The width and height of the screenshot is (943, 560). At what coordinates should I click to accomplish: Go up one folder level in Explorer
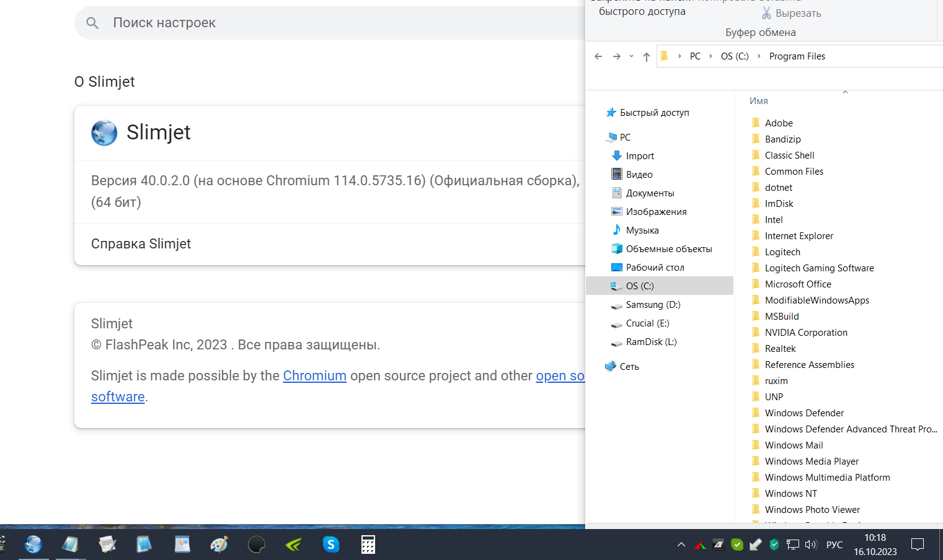(x=647, y=56)
